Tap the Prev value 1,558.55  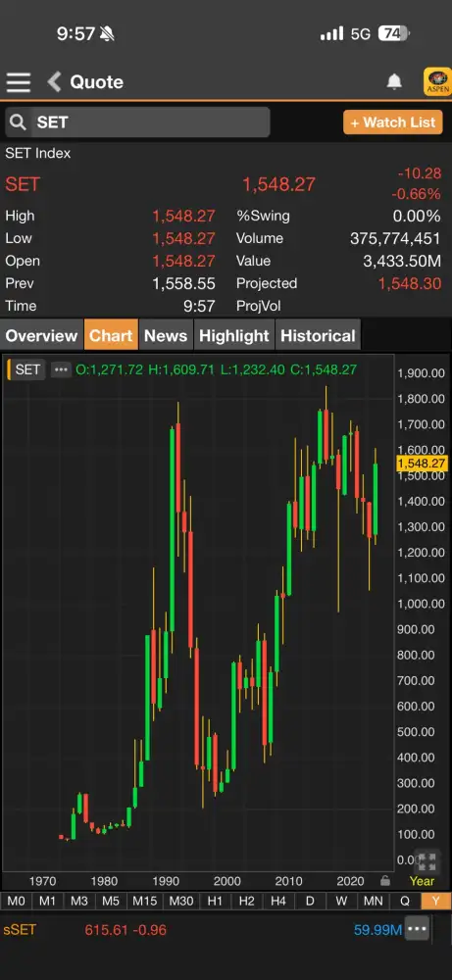point(183,283)
